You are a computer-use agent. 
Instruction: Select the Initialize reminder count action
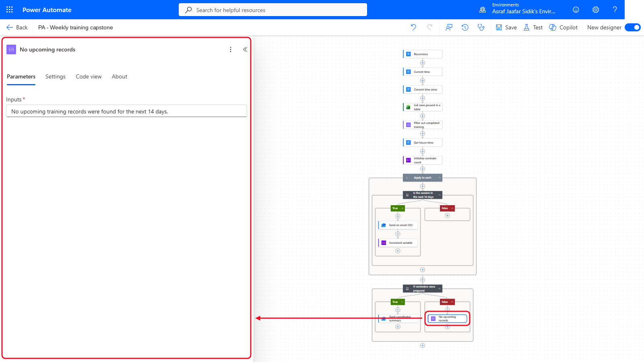(423, 160)
